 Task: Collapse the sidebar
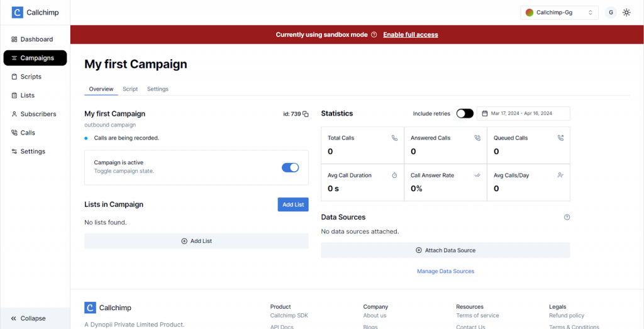(35, 318)
